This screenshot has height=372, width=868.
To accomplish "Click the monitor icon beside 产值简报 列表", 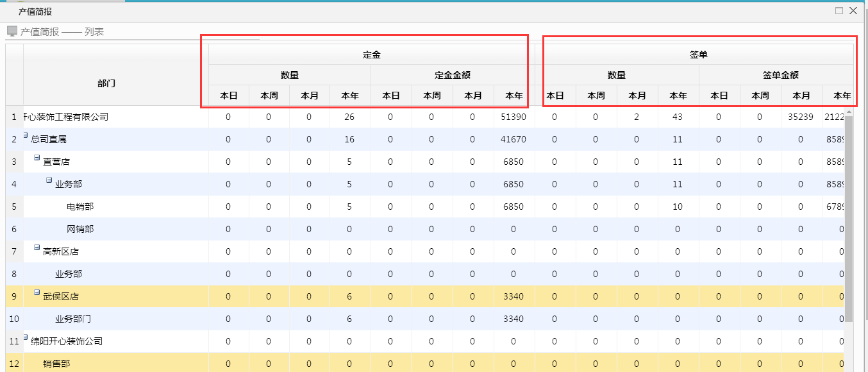I will click(x=12, y=31).
